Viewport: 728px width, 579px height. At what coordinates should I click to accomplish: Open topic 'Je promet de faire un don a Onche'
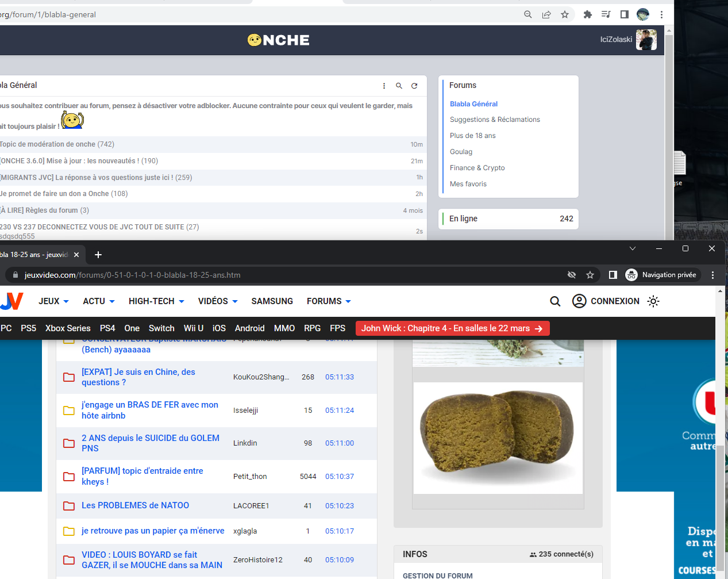click(55, 194)
